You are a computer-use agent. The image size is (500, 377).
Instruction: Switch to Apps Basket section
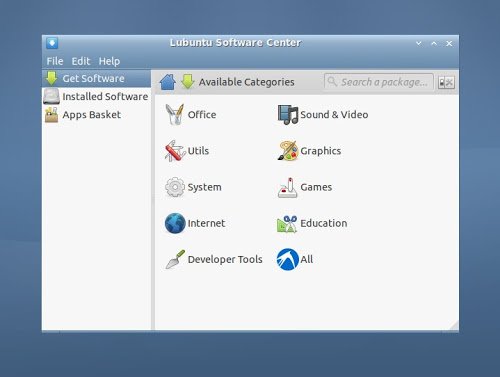97,115
